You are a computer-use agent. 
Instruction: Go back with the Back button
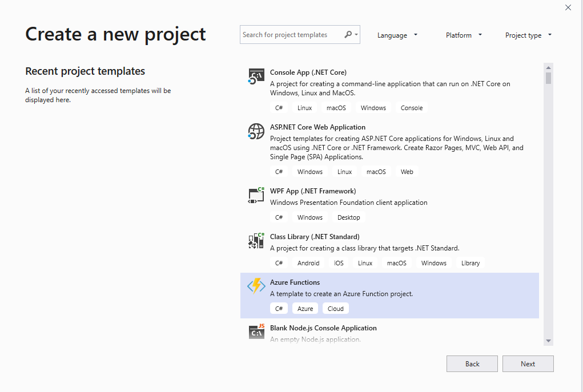472,364
